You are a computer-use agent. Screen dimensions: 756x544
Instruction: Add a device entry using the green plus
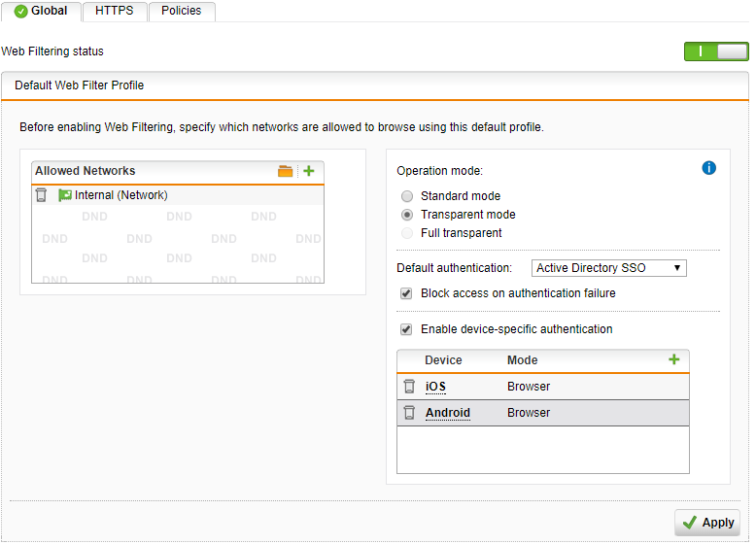point(674,359)
